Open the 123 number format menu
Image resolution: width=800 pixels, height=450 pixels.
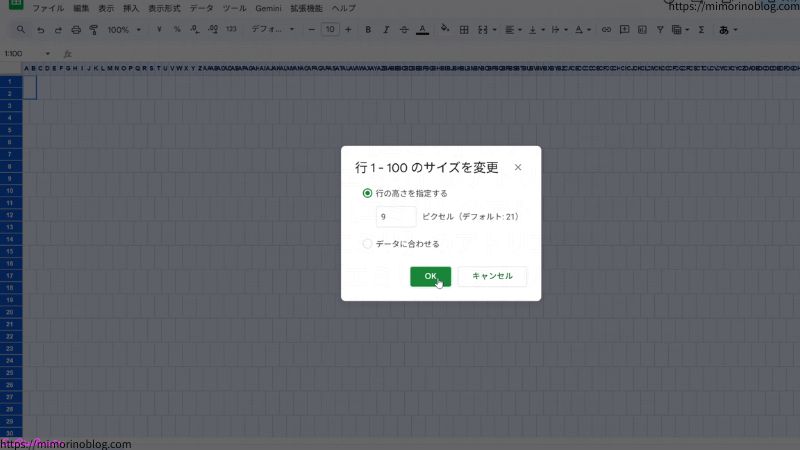coord(231,30)
